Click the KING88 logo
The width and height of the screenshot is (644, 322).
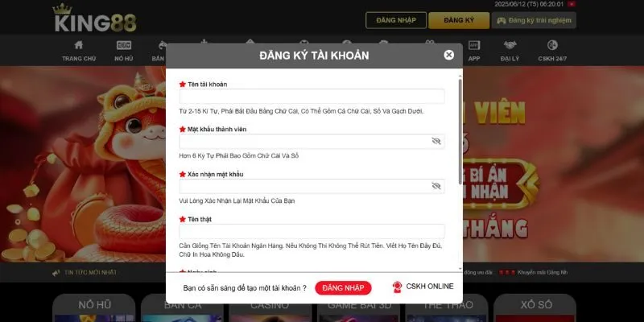pyautogui.click(x=95, y=19)
